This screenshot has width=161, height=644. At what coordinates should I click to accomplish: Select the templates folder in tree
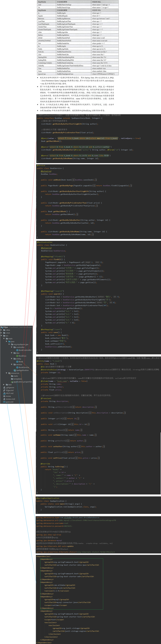18,379
